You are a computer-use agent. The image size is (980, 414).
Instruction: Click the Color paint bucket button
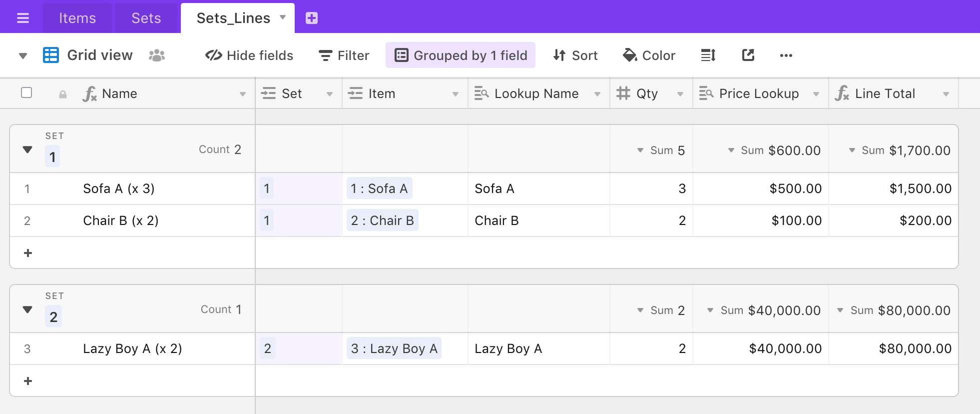coord(649,55)
